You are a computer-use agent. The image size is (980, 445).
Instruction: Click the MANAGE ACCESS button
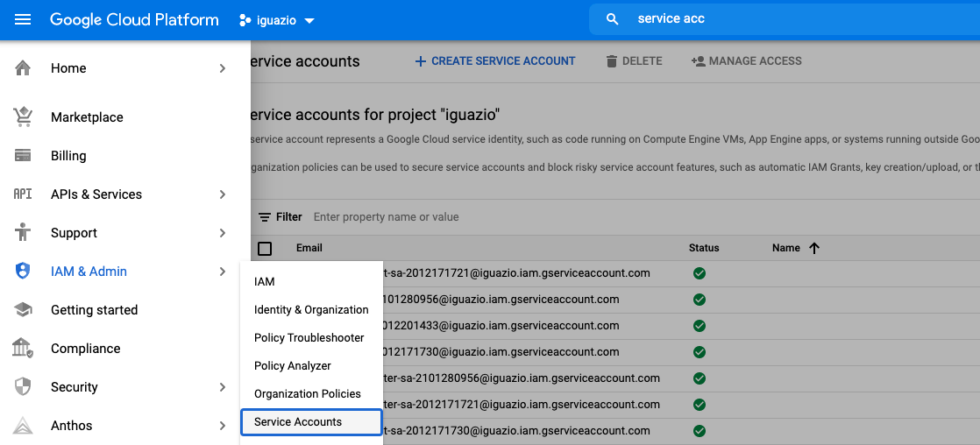pos(746,61)
